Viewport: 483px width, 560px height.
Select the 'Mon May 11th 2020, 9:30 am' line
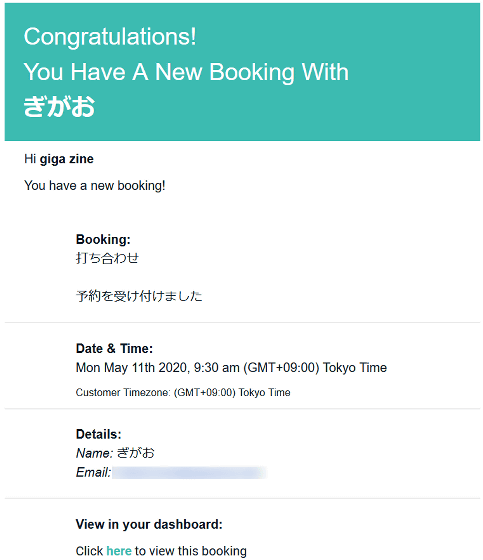pyautogui.click(x=158, y=368)
